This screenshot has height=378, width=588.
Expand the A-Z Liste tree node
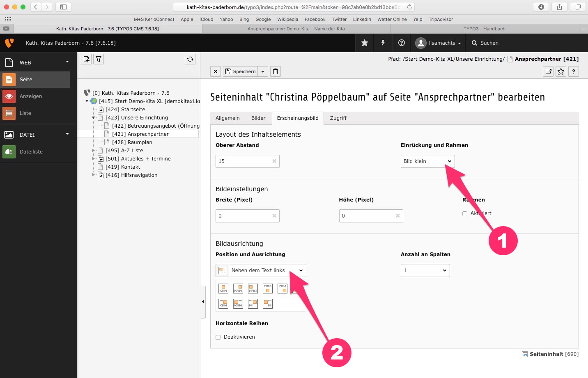94,151
